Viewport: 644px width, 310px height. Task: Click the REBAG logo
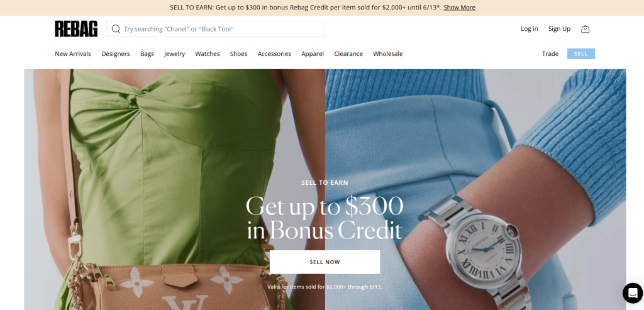76,29
